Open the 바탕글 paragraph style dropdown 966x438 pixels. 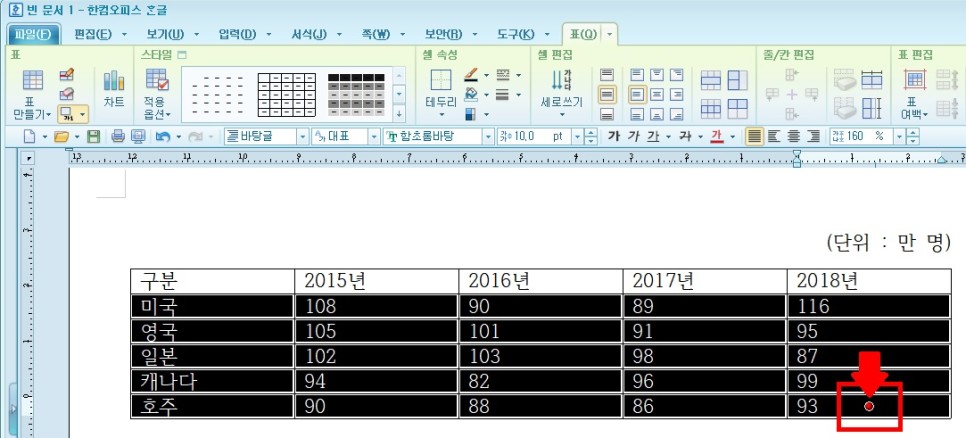click(302, 137)
